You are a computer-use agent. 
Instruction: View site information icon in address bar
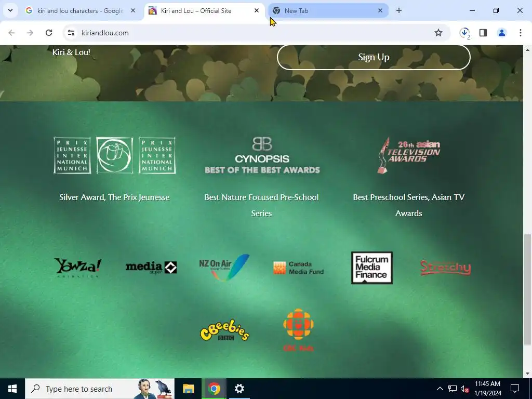pyautogui.click(x=71, y=33)
